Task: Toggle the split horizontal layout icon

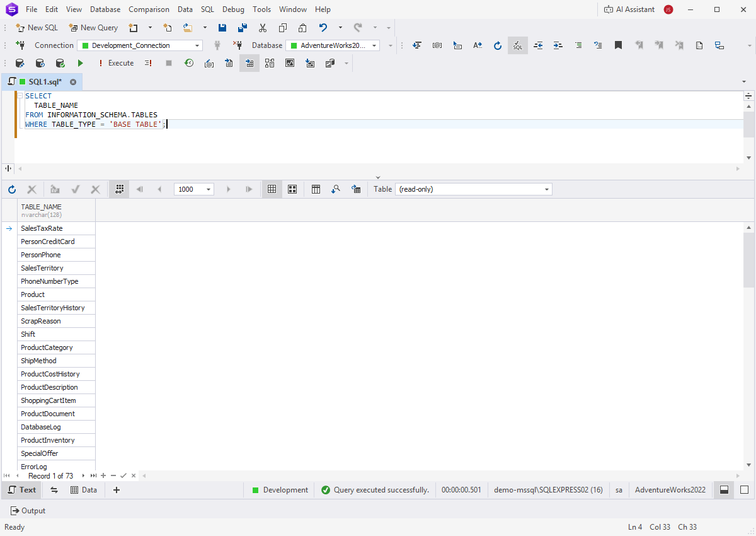Action: [x=724, y=490]
